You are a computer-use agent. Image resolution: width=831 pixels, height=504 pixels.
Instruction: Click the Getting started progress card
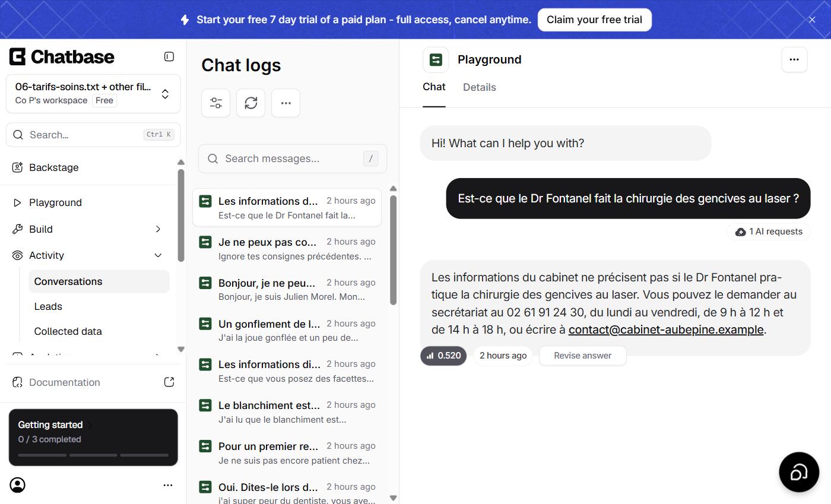click(x=93, y=438)
